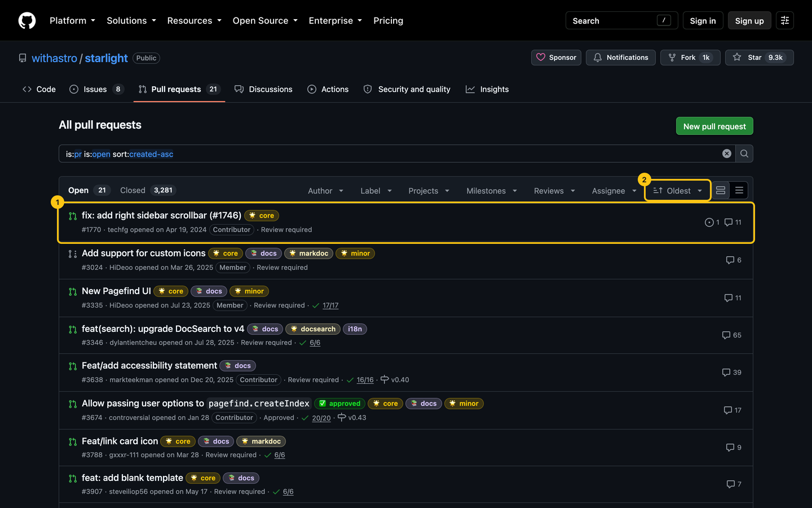Open PR titled New Pagefind UI

116,291
